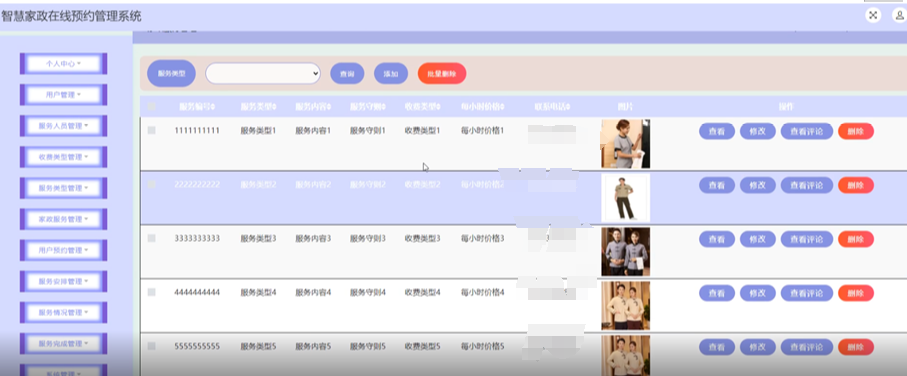The height and width of the screenshot is (376, 907).
Task: Toggle the fullscreen icon in the header
Action: click(x=873, y=16)
